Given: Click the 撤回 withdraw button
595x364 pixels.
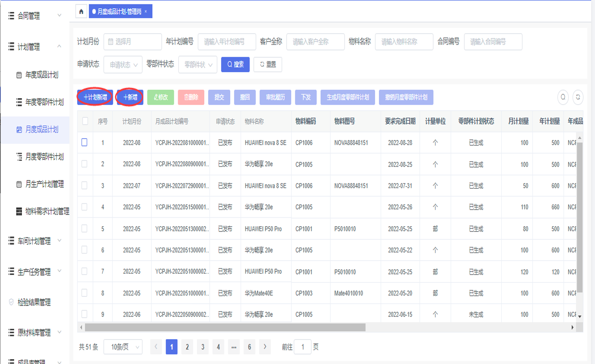Looking at the screenshot, I should click(x=245, y=97).
